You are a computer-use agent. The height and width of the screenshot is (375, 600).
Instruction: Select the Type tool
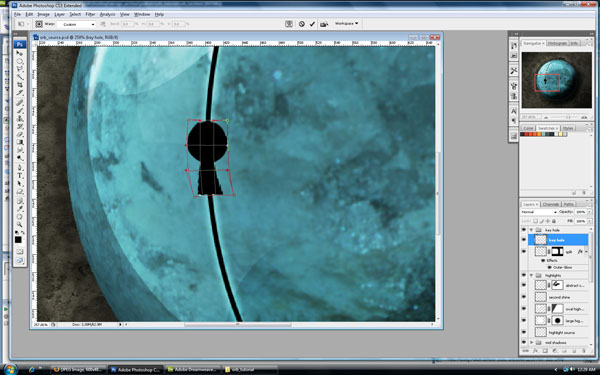[20, 176]
